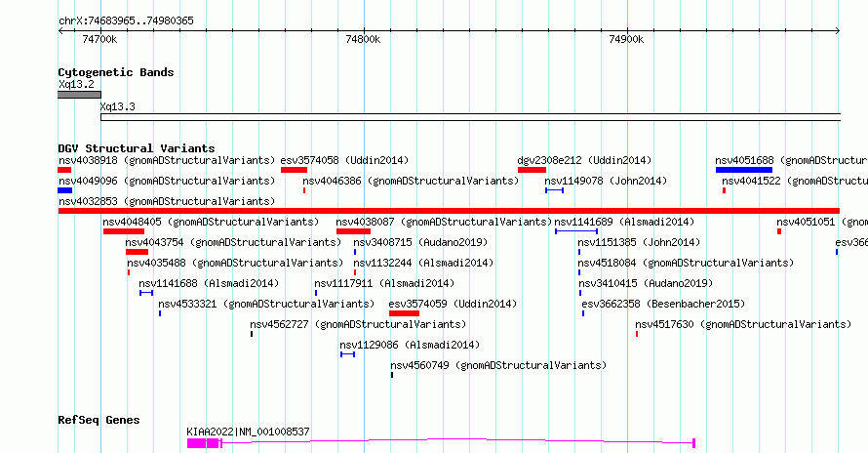Select nsv4046386 variant label

click(x=411, y=182)
